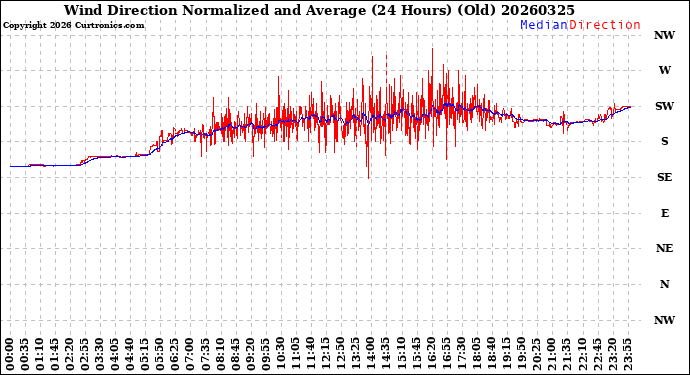Screen dimensions: 690x375
Task: Click the Copyright 2026 Curtronics.com text
Action: (73, 26)
